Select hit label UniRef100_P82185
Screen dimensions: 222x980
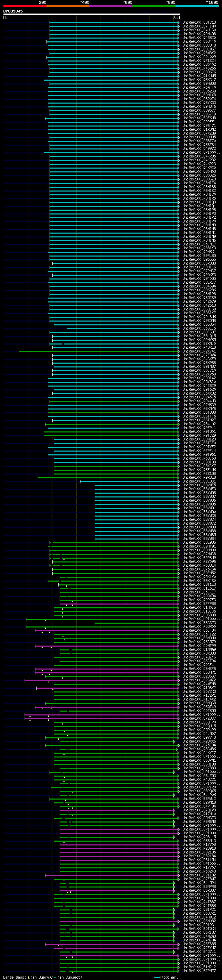click(x=199, y=852)
